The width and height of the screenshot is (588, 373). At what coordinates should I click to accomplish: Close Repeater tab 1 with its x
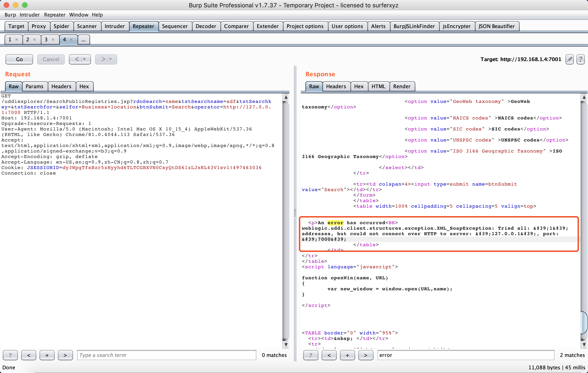(x=17, y=40)
